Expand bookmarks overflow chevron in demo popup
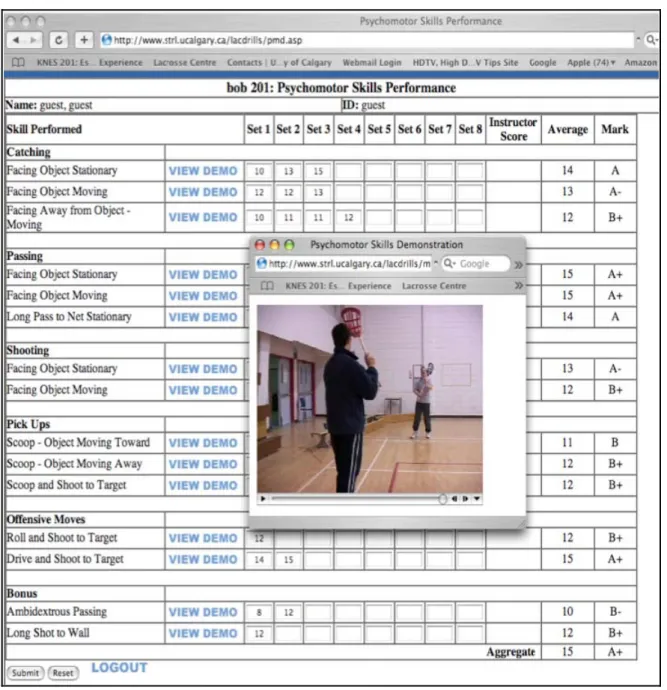Viewport: 667px width, 690px height. 519,285
